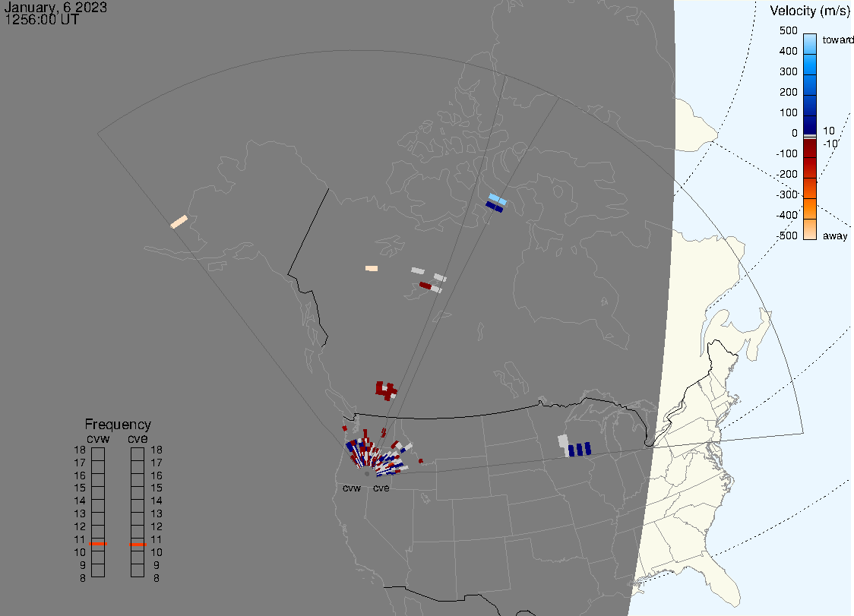
Task: Click the '-500' velocity scale label
Action: [x=786, y=235]
